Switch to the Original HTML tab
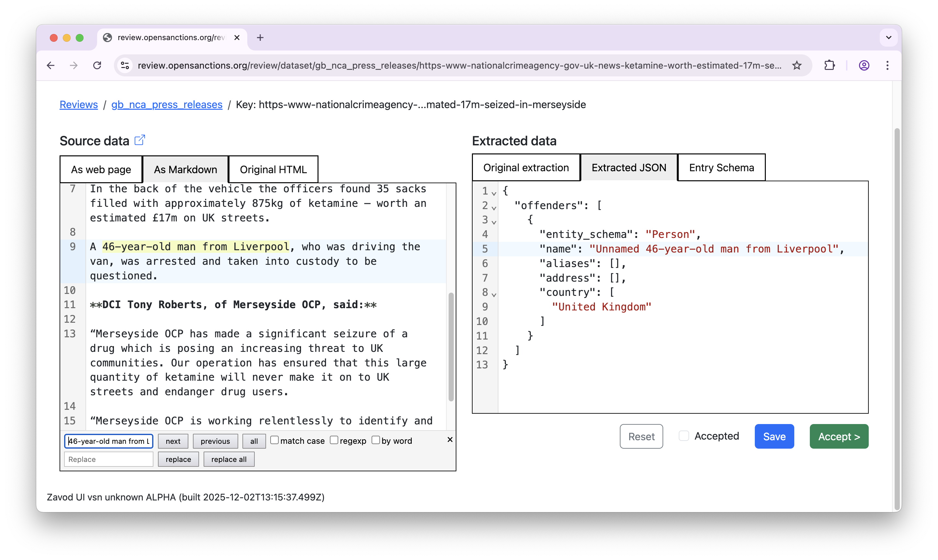This screenshot has width=938, height=560. click(x=273, y=169)
